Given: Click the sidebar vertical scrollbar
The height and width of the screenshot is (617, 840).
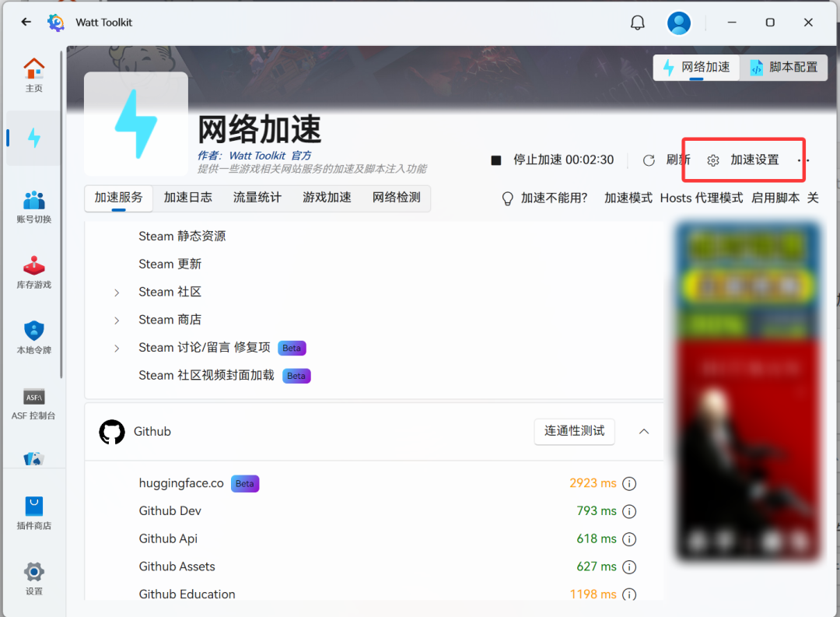Looking at the screenshot, I should [x=62, y=215].
